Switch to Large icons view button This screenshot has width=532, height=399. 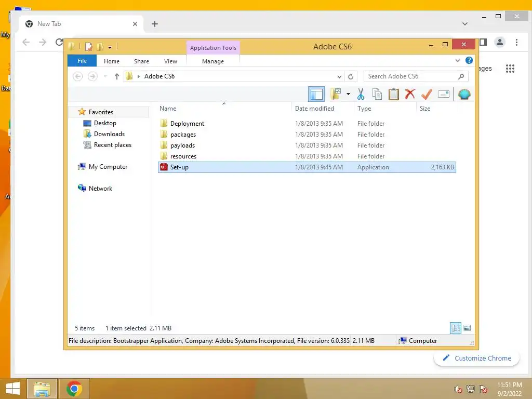point(467,328)
